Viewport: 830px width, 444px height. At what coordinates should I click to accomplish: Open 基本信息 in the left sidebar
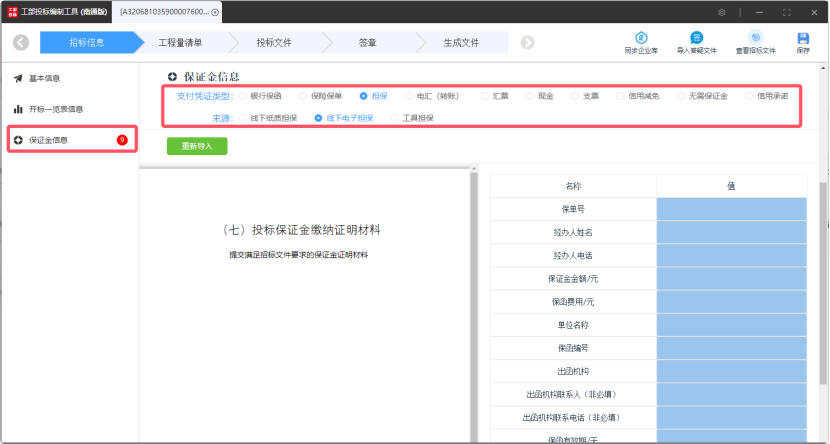click(x=44, y=77)
